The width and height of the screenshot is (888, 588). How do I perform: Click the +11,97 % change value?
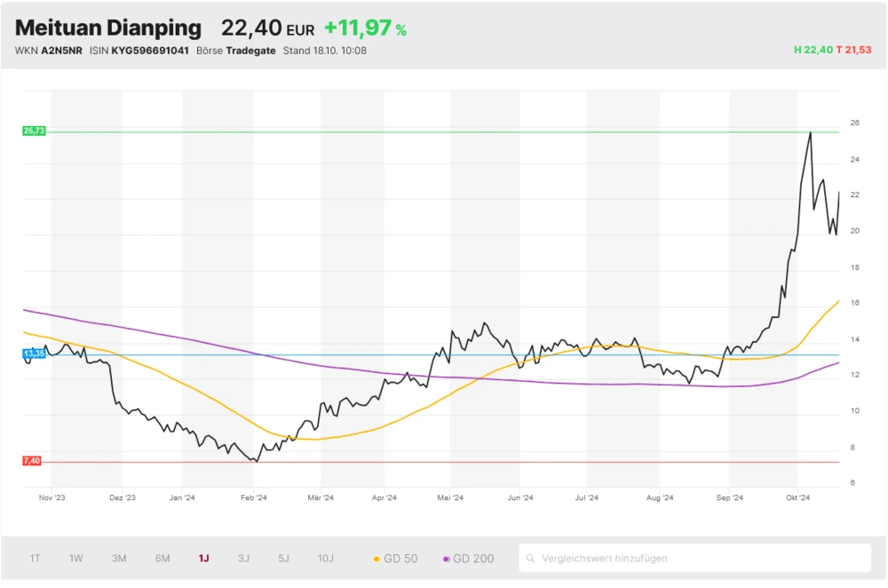pos(365,28)
